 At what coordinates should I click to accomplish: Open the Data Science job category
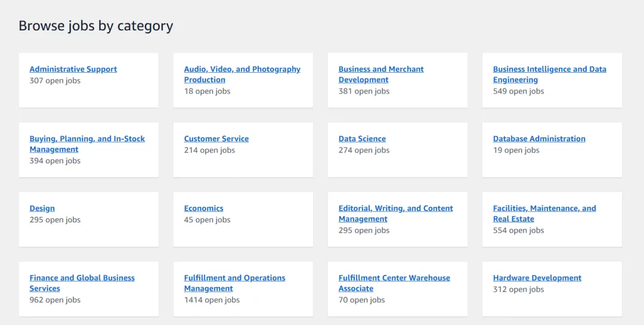pyautogui.click(x=363, y=138)
